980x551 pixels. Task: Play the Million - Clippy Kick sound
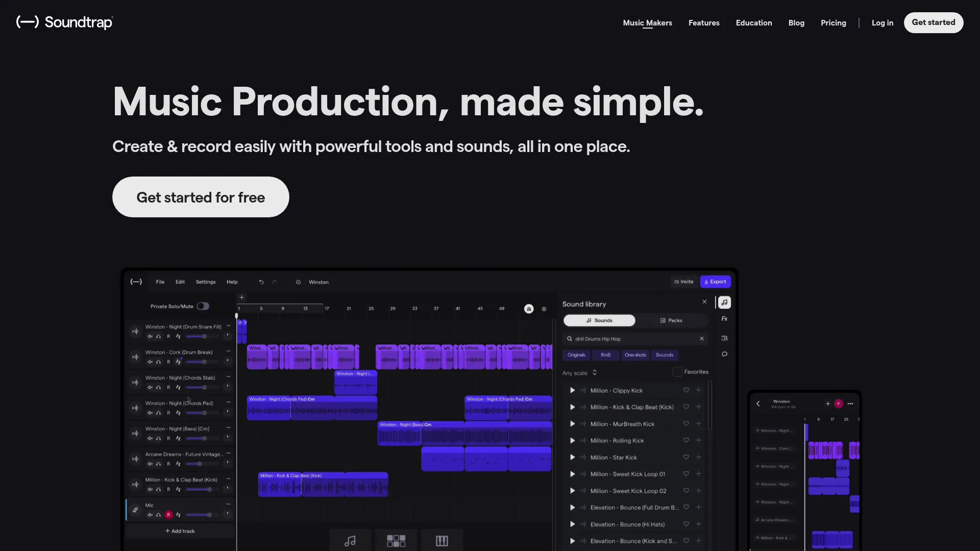tap(572, 390)
